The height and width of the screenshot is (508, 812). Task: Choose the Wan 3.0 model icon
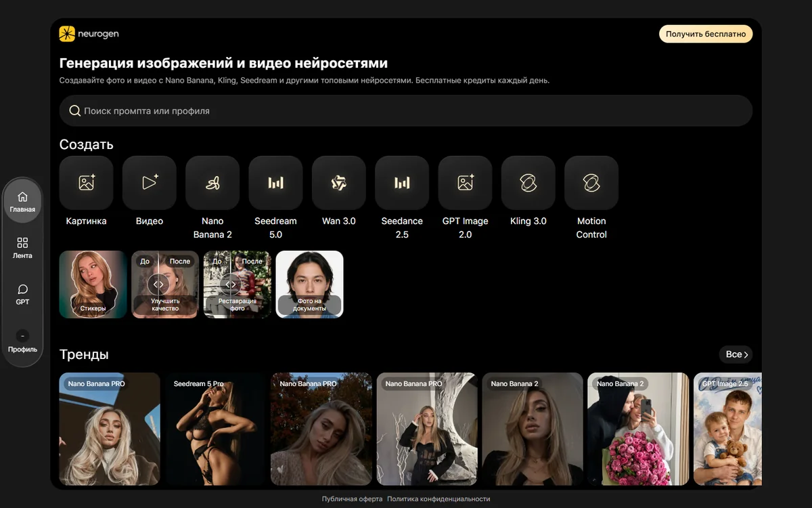pyautogui.click(x=339, y=183)
